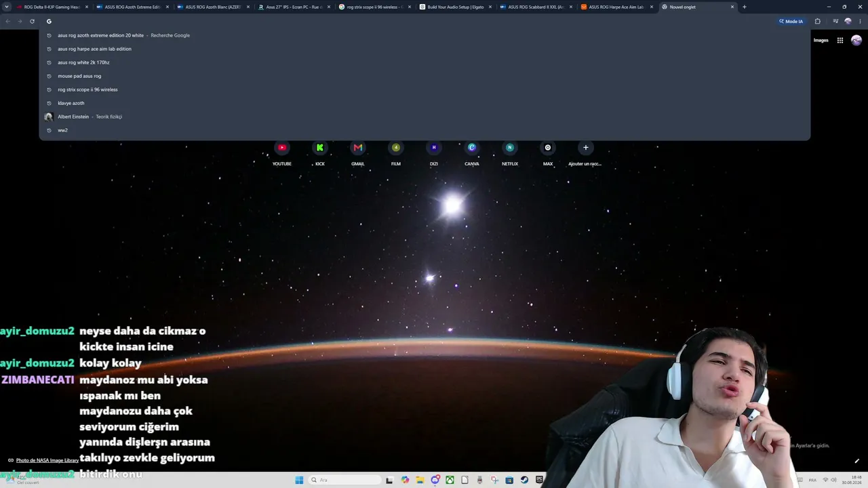Switch to ASUS ROG Scabbard II XXL tab
This screenshot has height=488, width=868.
(x=536, y=7)
